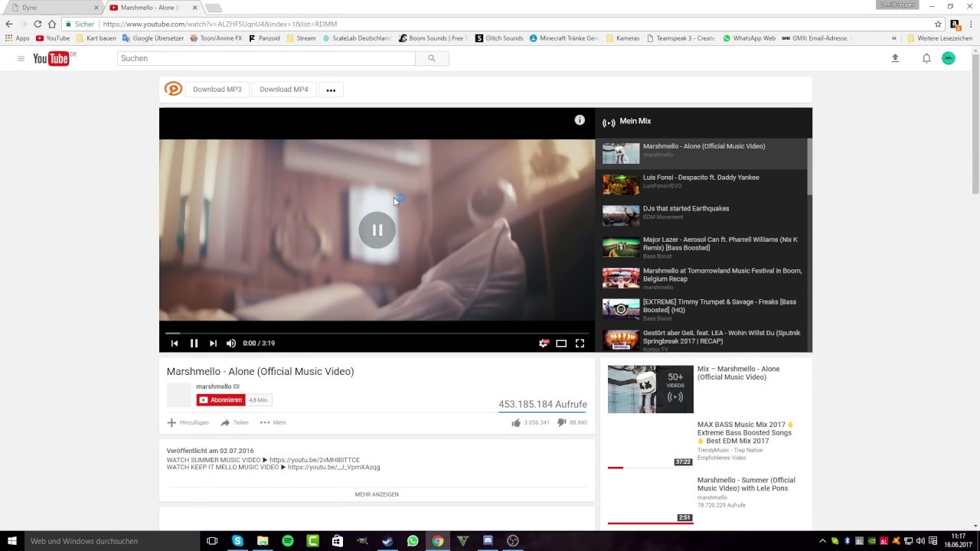Viewport: 980px width, 551px height.
Task: Click Hinzufügen to add to playlist
Action: point(188,422)
